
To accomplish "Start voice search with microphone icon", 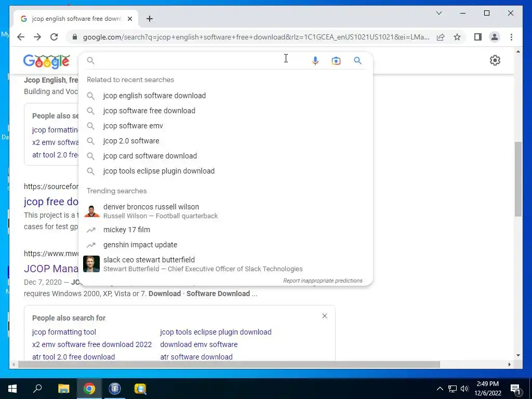I will 315,61.
